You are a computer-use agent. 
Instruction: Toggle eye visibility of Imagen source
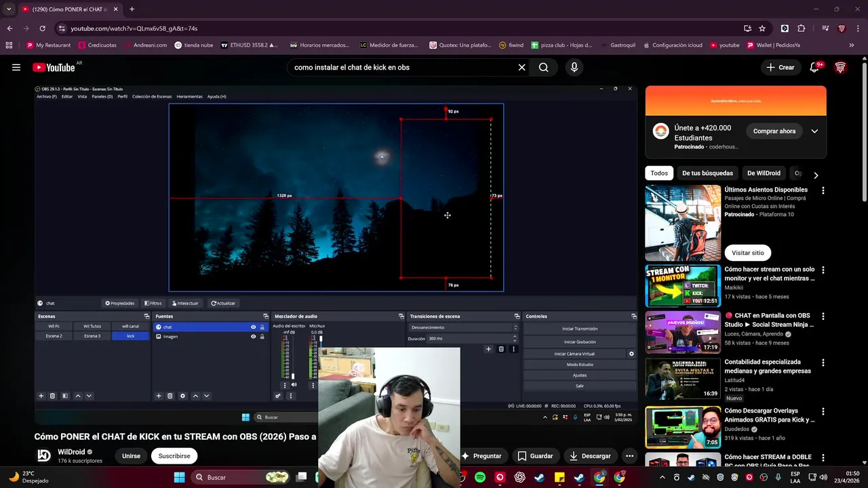[254, 336]
